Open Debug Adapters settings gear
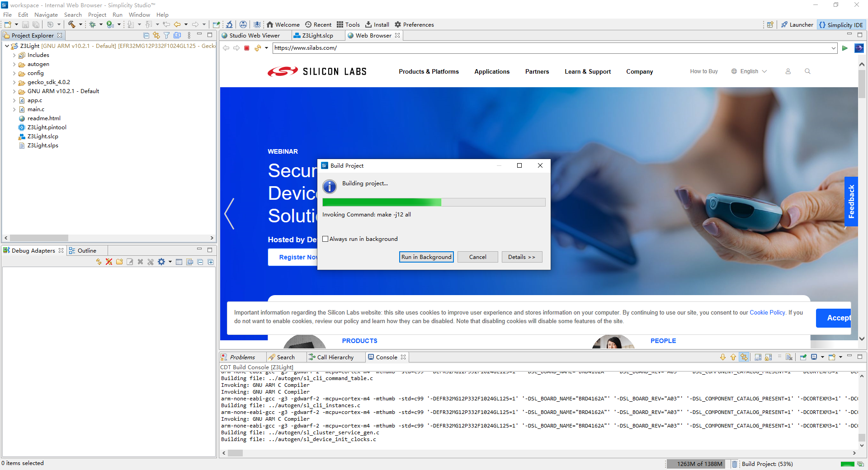868x470 pixels. tap(161, 262)
